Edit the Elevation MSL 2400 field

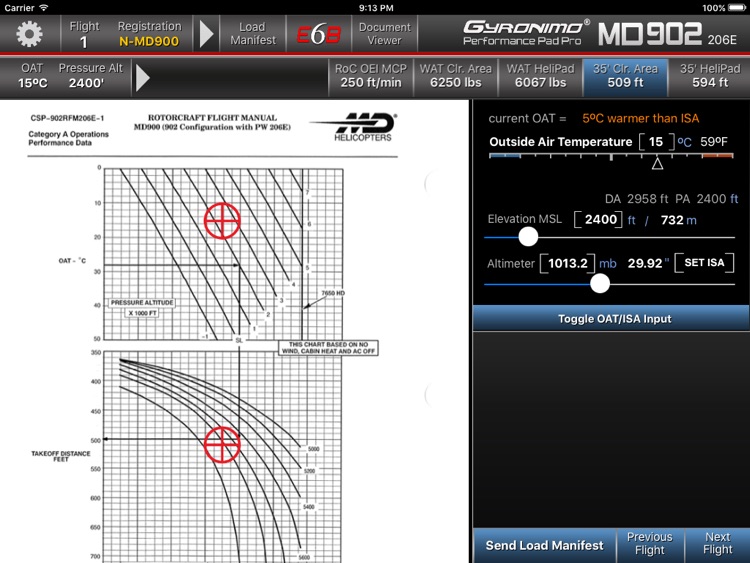[x=598, y=220]
